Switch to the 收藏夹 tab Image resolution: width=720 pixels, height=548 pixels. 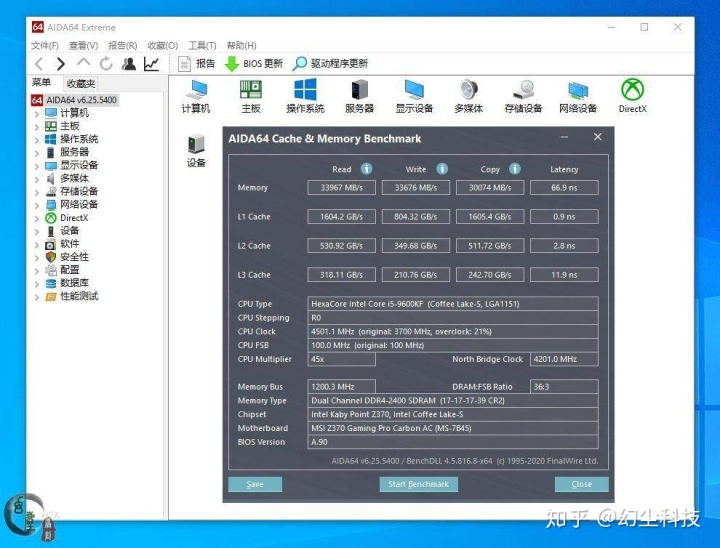(81, 83)
